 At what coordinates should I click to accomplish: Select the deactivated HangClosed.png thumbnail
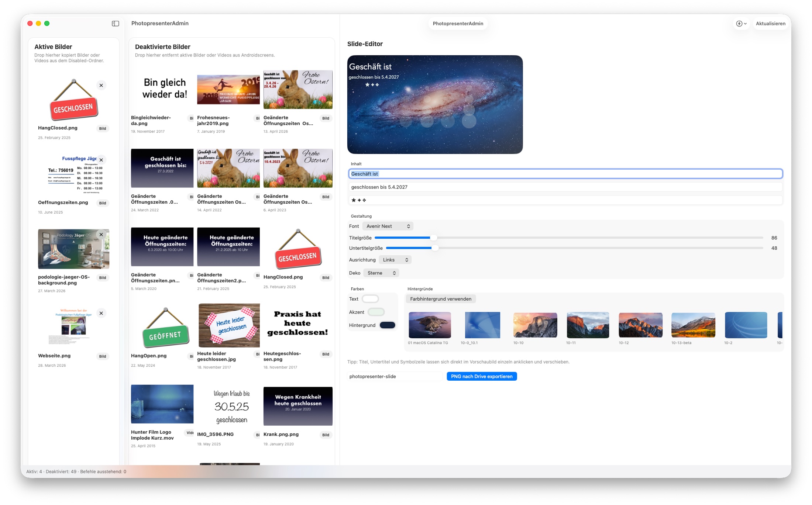coord(297,249)
